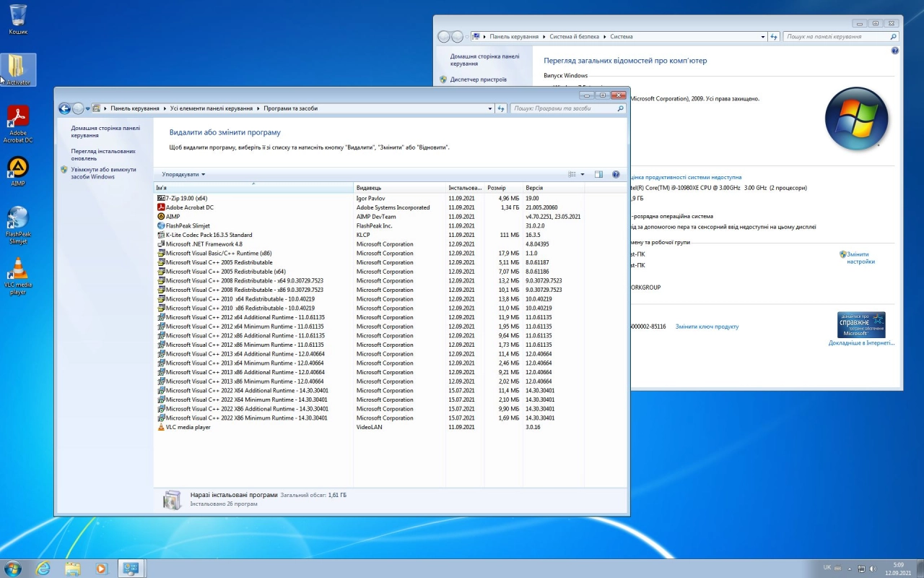This screenshot has height=578, width=924.
Task: Open Увімкнути або вимкнути засоби Windows link
Action: pos(103,173)
